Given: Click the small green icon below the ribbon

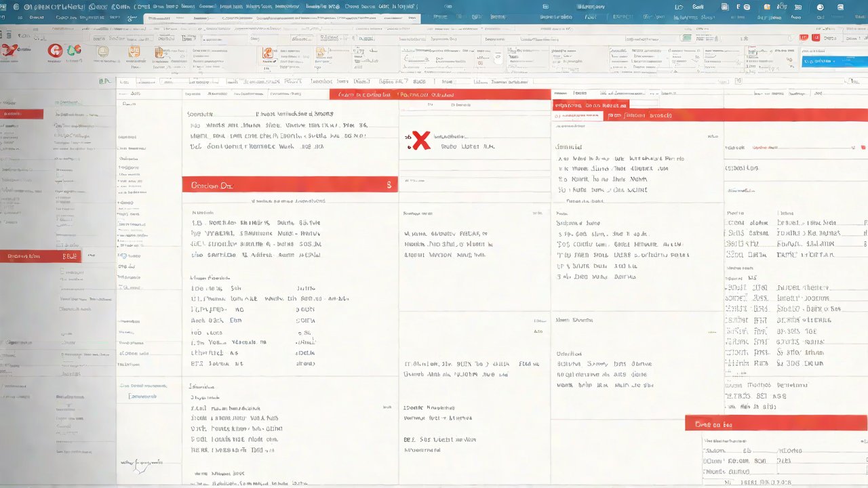Looking at the screenshot, I should [x=104, y=81].
